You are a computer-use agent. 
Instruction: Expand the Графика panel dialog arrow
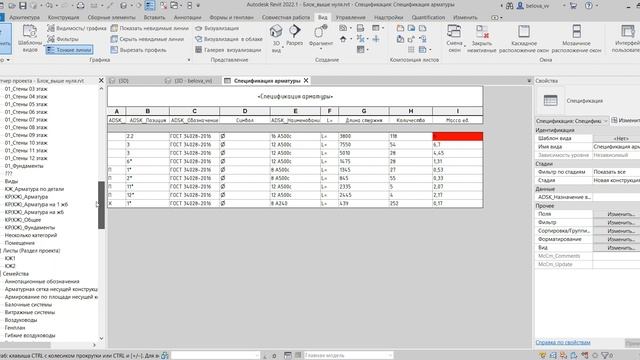pyautogui.click(x=189, y=60)
